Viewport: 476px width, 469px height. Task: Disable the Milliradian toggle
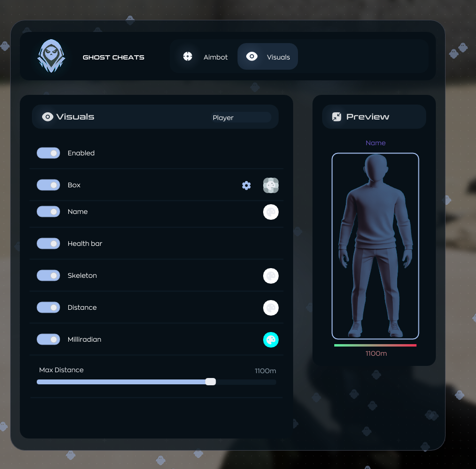(48, 339)
